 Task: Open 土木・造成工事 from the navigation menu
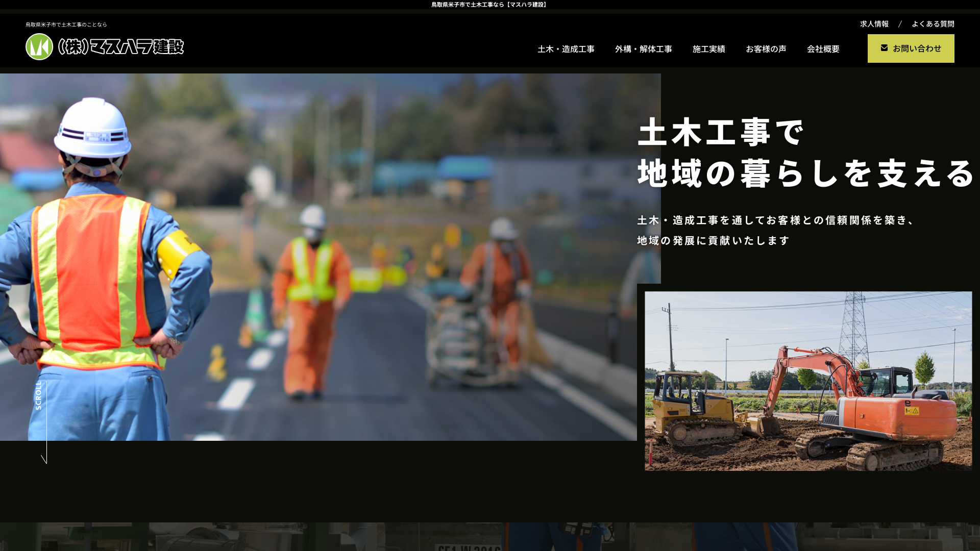[x=566, y=49]
